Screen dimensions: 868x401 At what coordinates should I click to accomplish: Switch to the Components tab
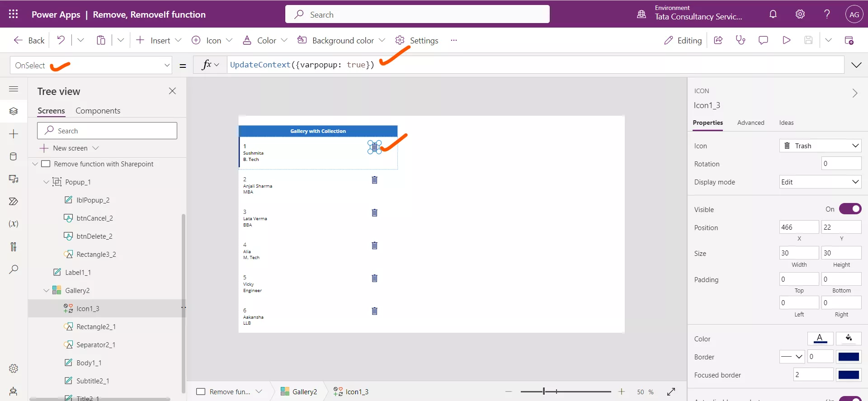tap(98, 111)
